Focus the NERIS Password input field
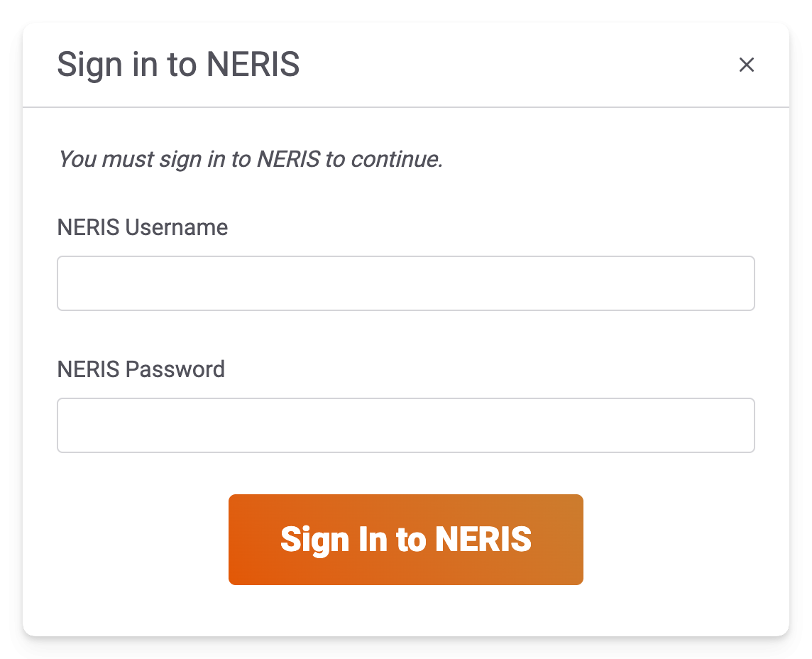Image resolution: width=812 pixels, height=659 pixels. point(405,425)
